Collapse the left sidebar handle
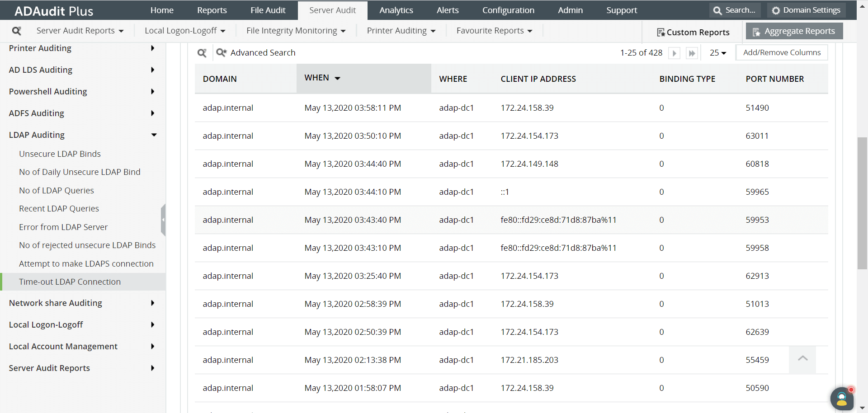The width and height of the screenshot is (868, 413). coord(163,220)
